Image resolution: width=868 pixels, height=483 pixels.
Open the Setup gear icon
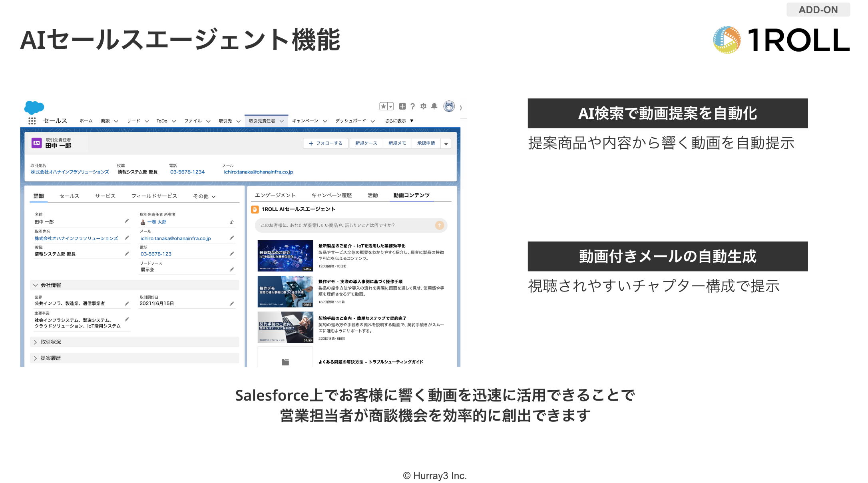click(424, 106)
